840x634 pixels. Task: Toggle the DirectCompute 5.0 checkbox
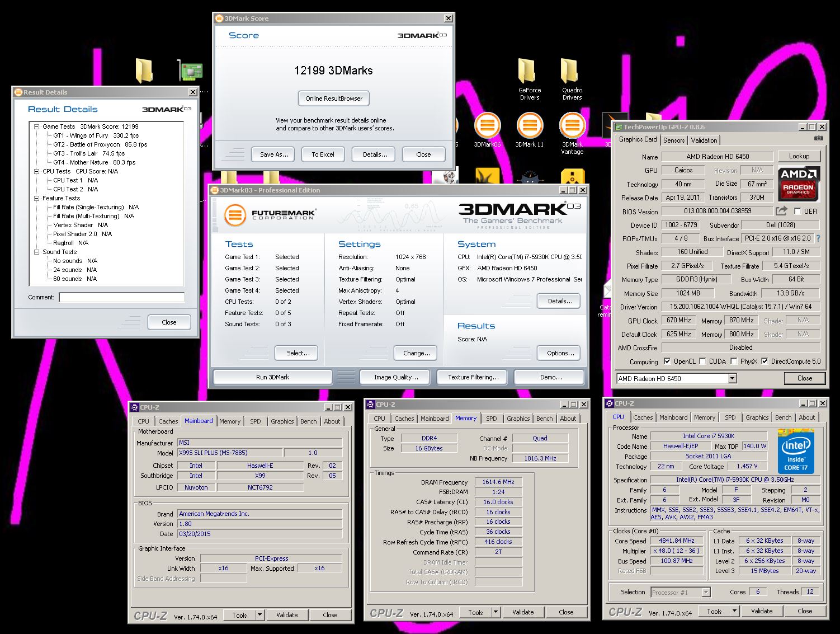[x=765, y=361]
